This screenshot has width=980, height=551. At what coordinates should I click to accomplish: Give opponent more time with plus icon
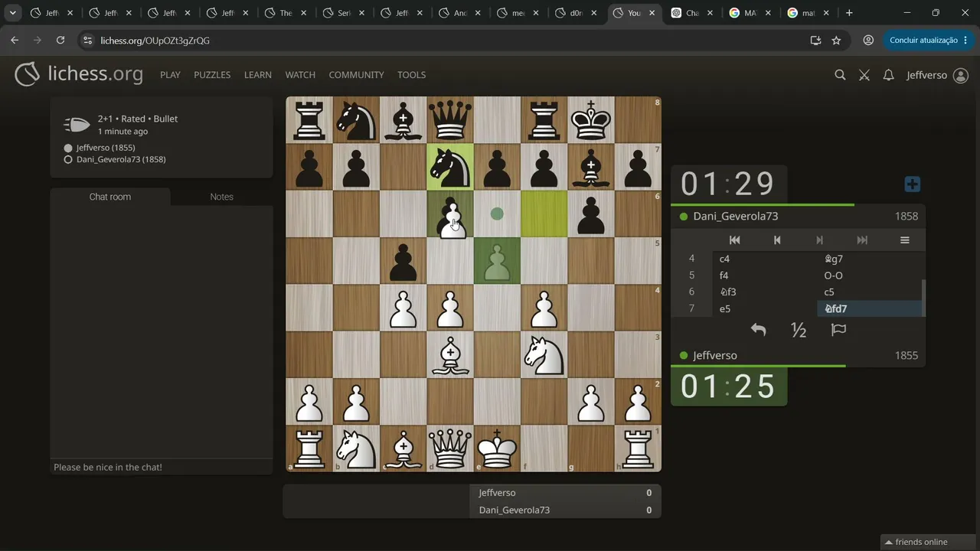tap(912, 184)
